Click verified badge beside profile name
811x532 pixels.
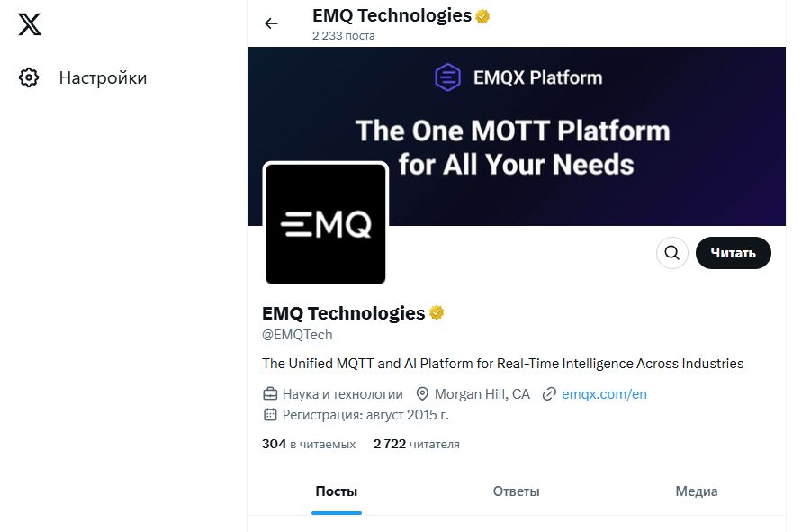(437, 313)
